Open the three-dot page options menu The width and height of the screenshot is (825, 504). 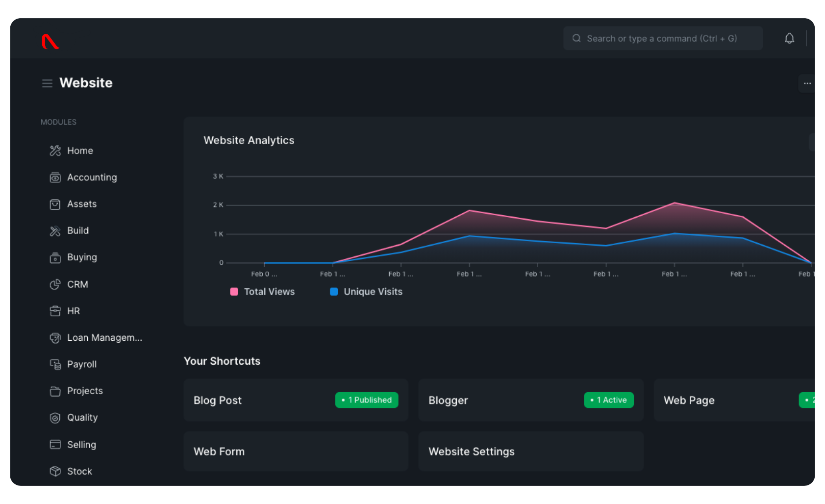pyautogui.click(x=807, y=83)
